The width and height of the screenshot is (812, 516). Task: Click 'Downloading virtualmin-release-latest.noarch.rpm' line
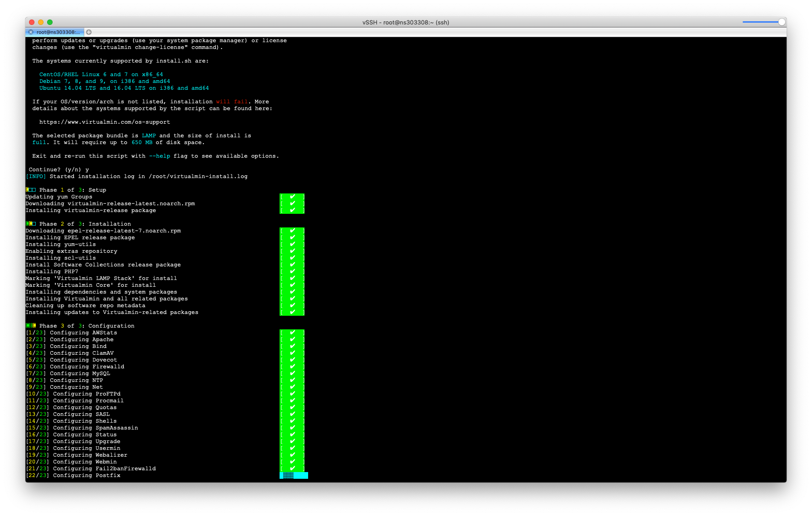click(110, 203)
